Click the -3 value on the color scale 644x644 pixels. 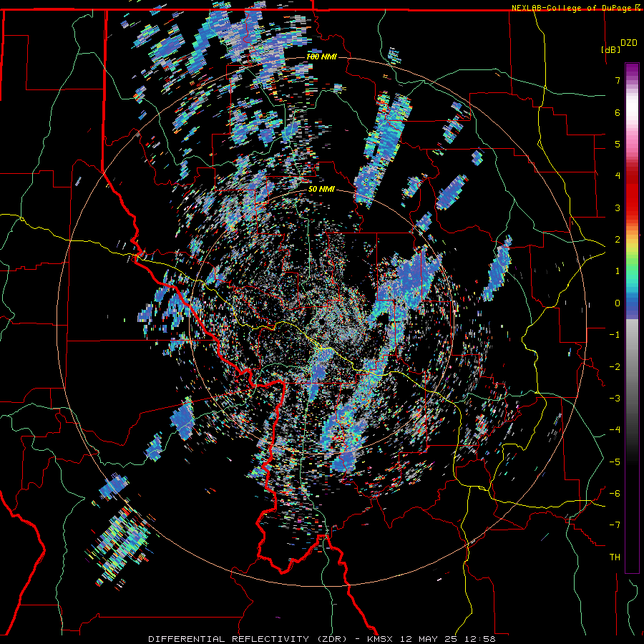coord(615,399)
